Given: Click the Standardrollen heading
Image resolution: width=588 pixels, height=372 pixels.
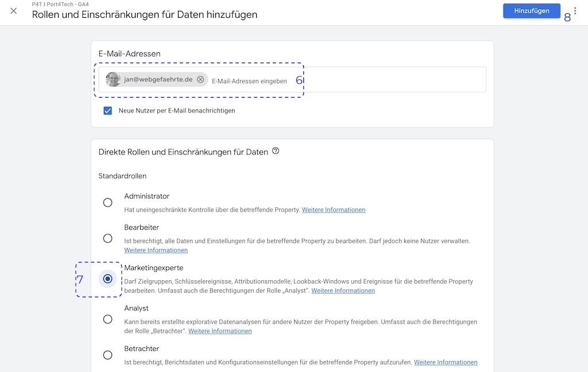Looking at the screenshot, I should tap(122, 176).
